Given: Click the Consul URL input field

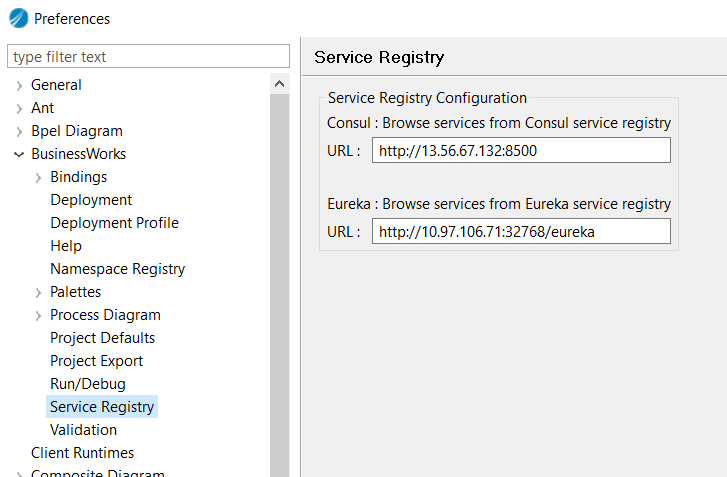Looking at the screenshot, I should click(520, 151).
